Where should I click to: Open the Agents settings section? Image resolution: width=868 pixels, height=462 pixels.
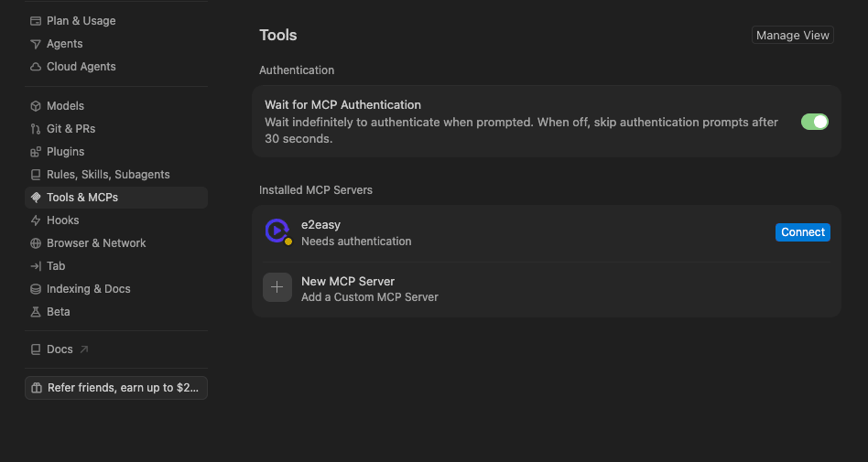(x=116, y=44)
